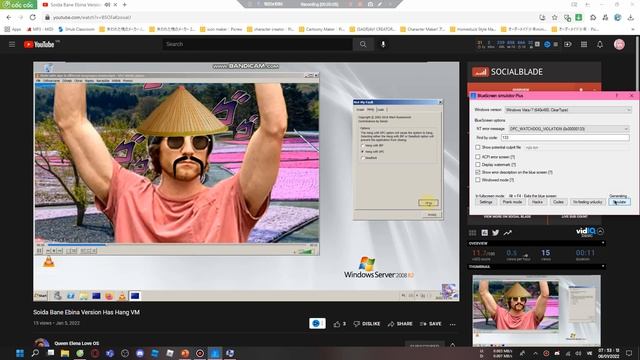Go back with browser back arrow
Screen dimensions: 640x360
point(9,17)
